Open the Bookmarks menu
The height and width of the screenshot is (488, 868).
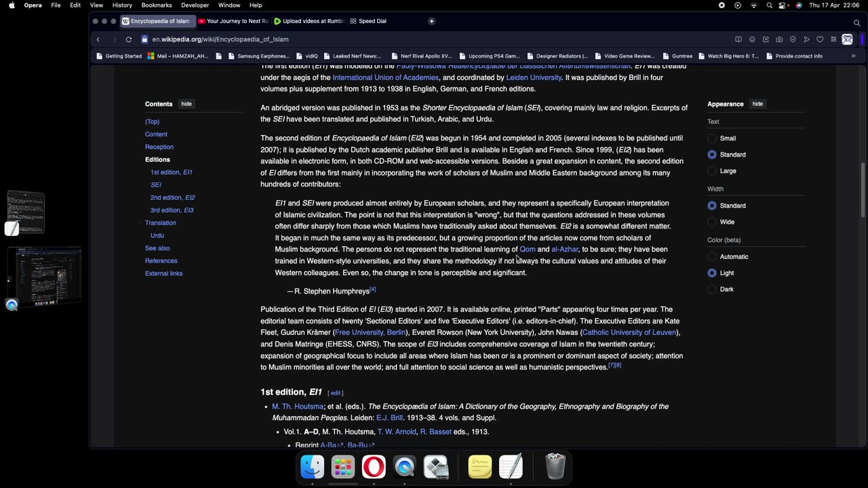tap(157, 5)
